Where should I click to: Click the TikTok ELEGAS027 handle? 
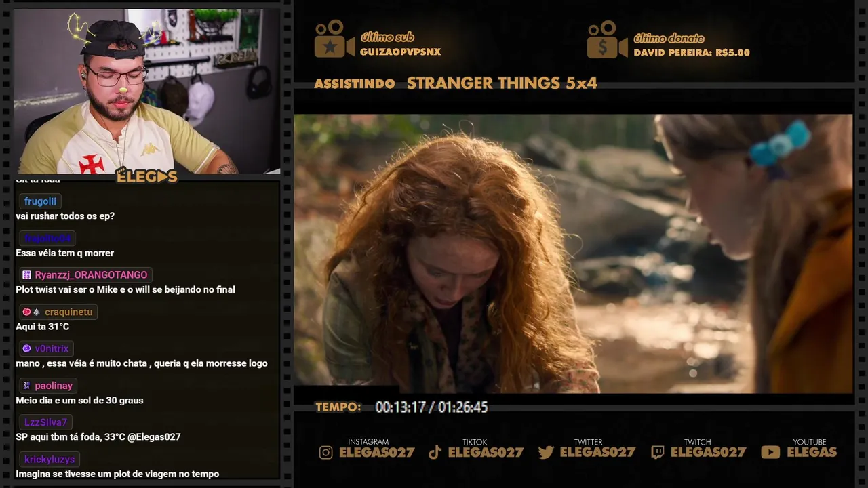(x=486, y=452)
